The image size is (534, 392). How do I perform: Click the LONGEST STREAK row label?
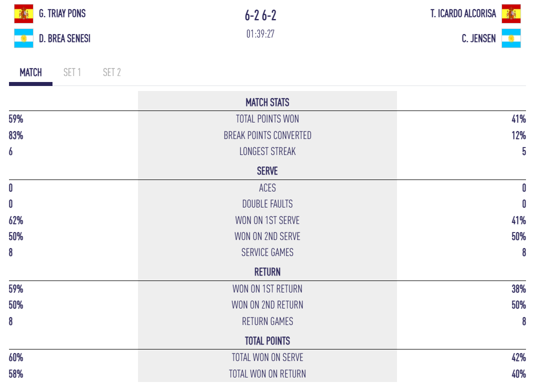pyautogui.click(x=267, y=151)
